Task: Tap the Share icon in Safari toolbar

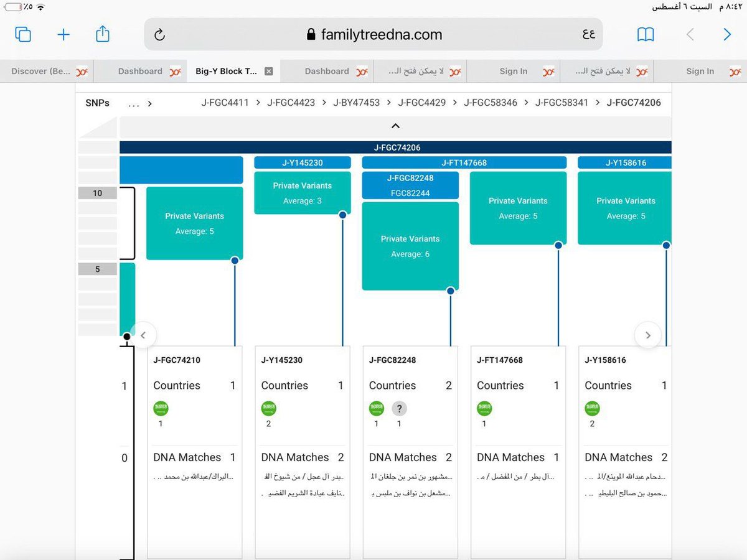Action: point(103,34)
